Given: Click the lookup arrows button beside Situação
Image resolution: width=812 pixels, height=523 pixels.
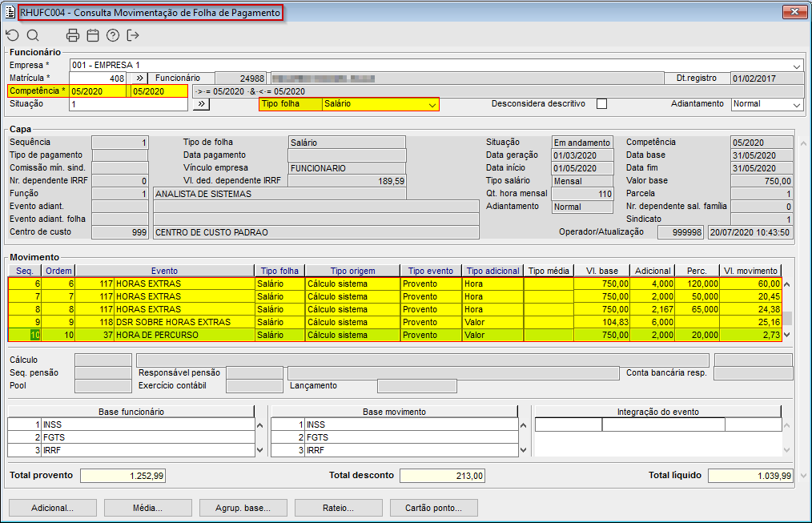Looking at the screenshot, I should point(200,104).
